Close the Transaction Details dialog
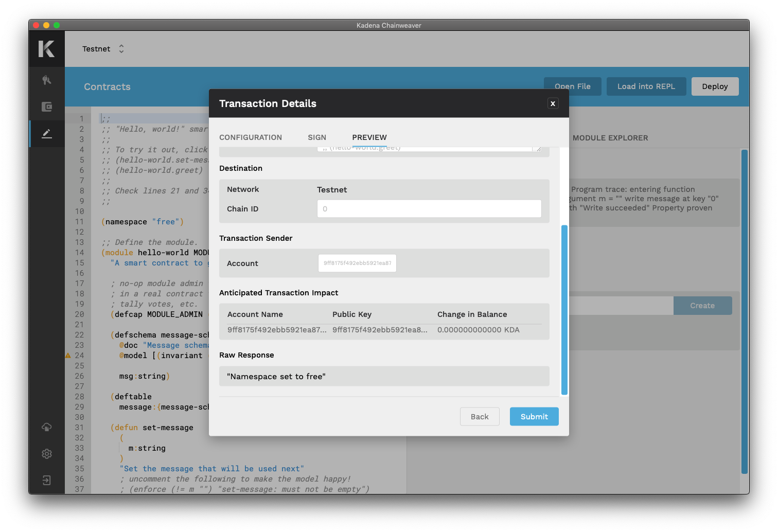778x532 pixels. pyautogui.click(x=553, y=103)
